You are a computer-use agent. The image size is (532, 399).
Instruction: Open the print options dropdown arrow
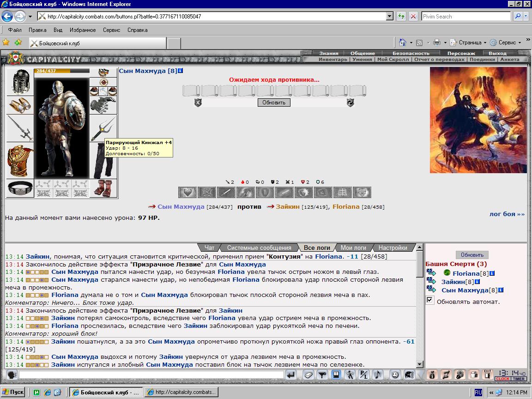coord(445,43)
